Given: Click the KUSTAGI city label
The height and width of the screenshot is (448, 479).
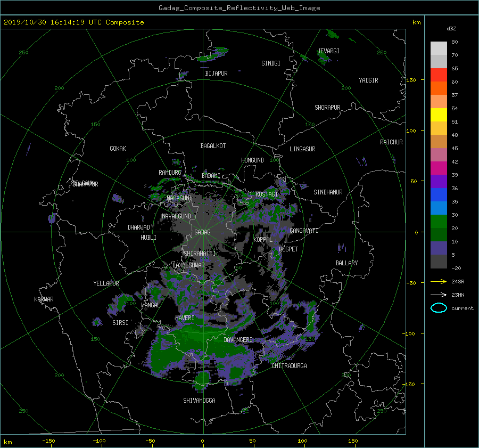Looking at the screenshot, I should pos(267,194).
